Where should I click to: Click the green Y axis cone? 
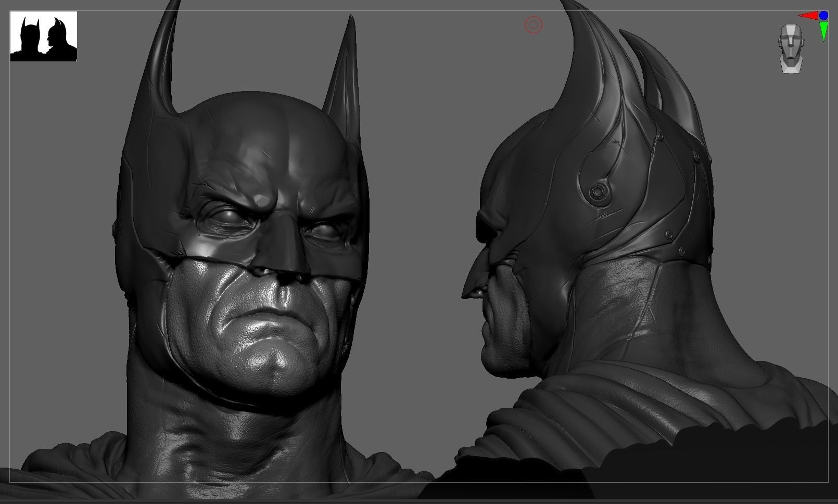[824, 31]
